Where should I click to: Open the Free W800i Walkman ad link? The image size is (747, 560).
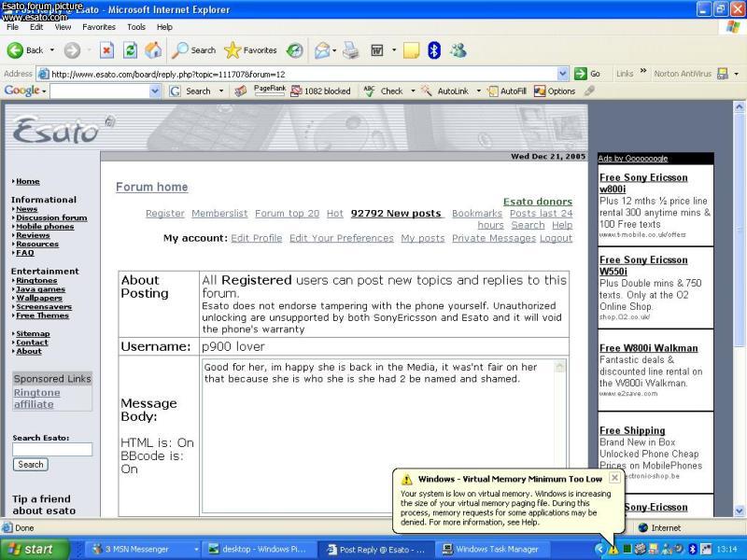[648, 348]
